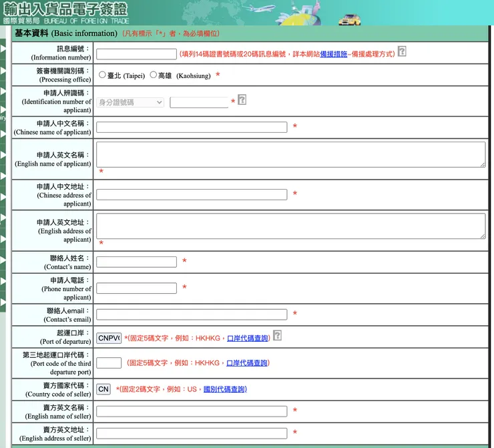Focus the English address of applicant textarea
Viewport: 494px width, 448px height.
(x=291, y=226)
